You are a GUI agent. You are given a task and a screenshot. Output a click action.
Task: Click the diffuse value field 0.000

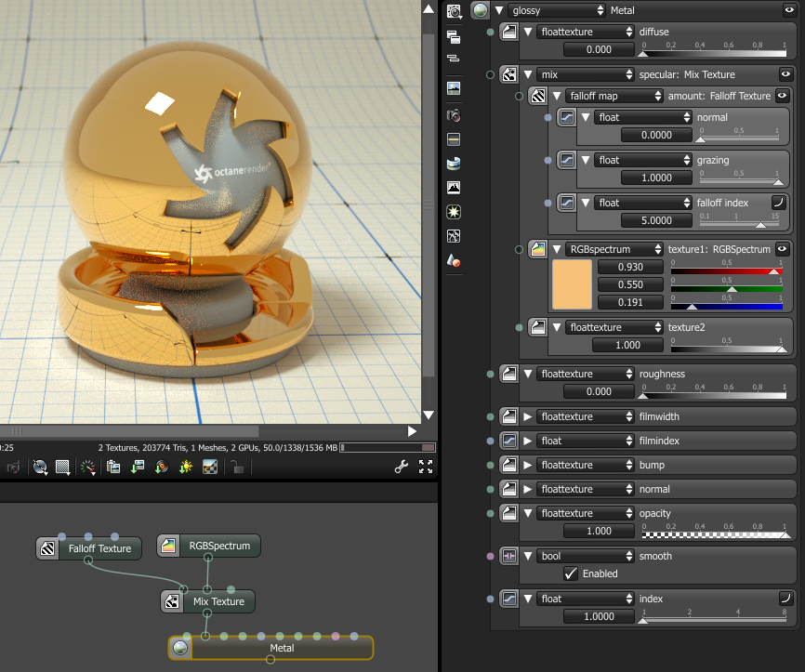coord(599,50)
